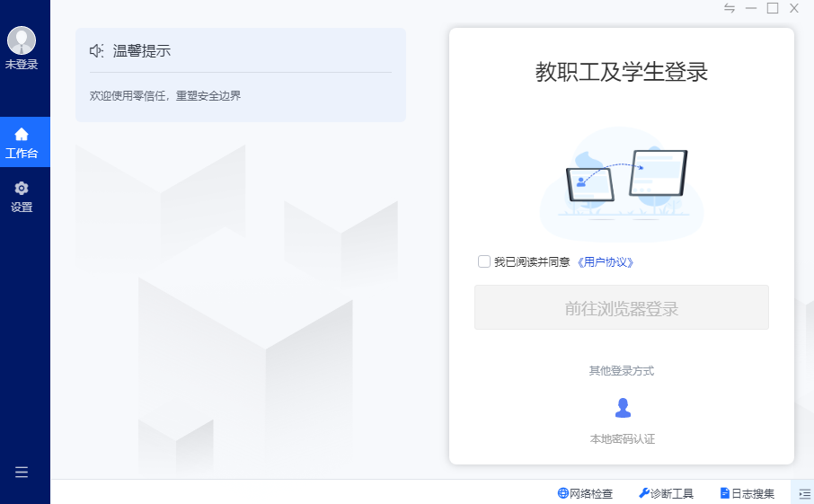The width and height of the screenshot is (814, 504).
Task: Open 诊断工具 in the status bar
Action: point(666,493)
